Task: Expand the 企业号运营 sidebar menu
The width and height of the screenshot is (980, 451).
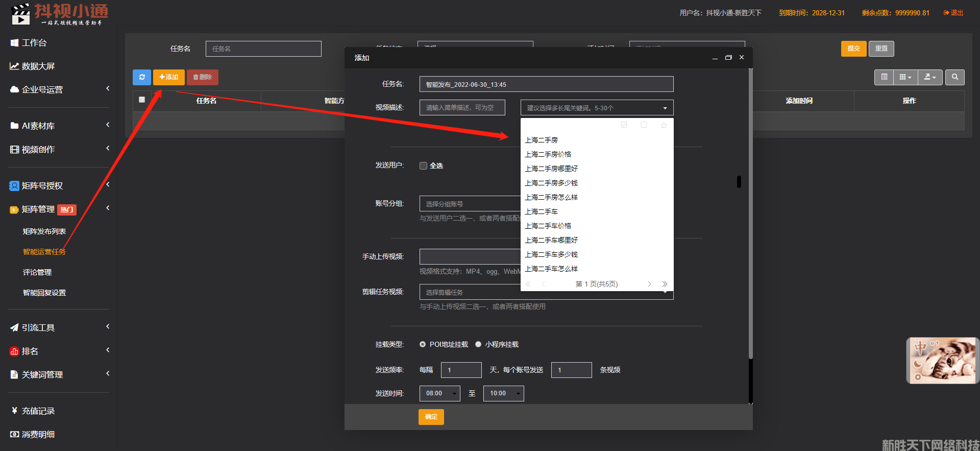Action: pyautogui.click(x=59, y=89)
